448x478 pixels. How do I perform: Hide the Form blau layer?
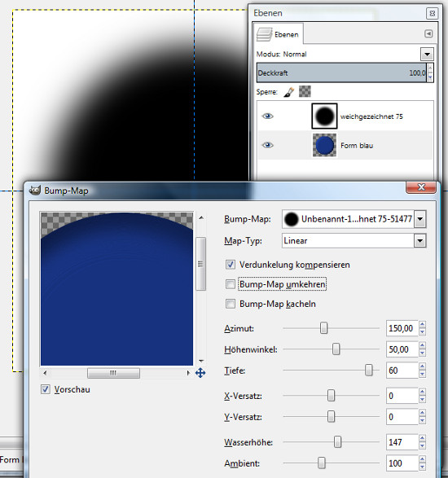point(267,145)
